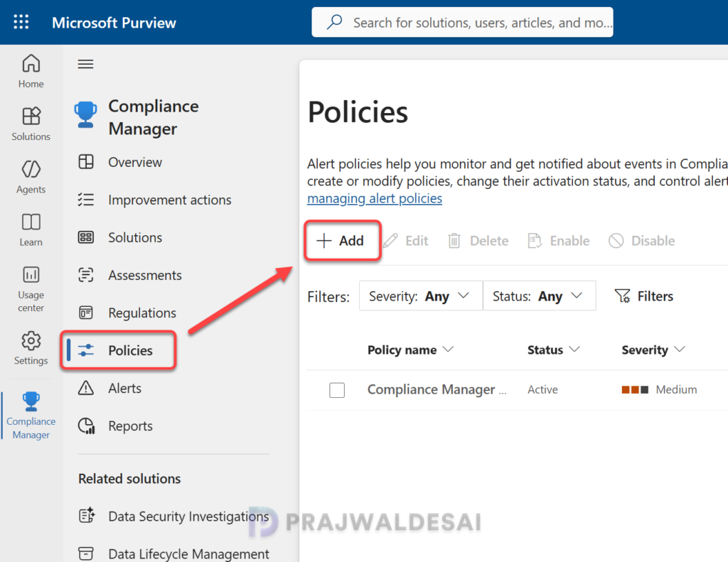The height and width of the screenshot is (562, 728).
Task: Go to Assessments menu item
Action: pyautogui.click(x=145, y=275)
